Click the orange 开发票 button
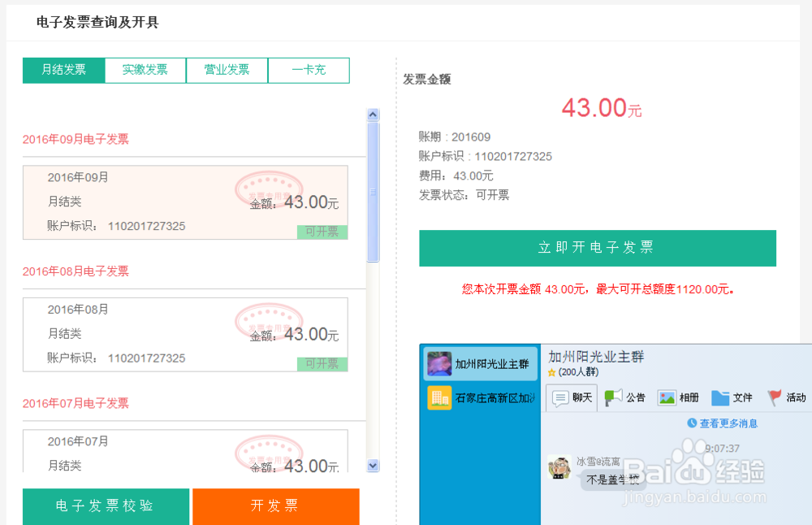 click(x=275, y=506)
